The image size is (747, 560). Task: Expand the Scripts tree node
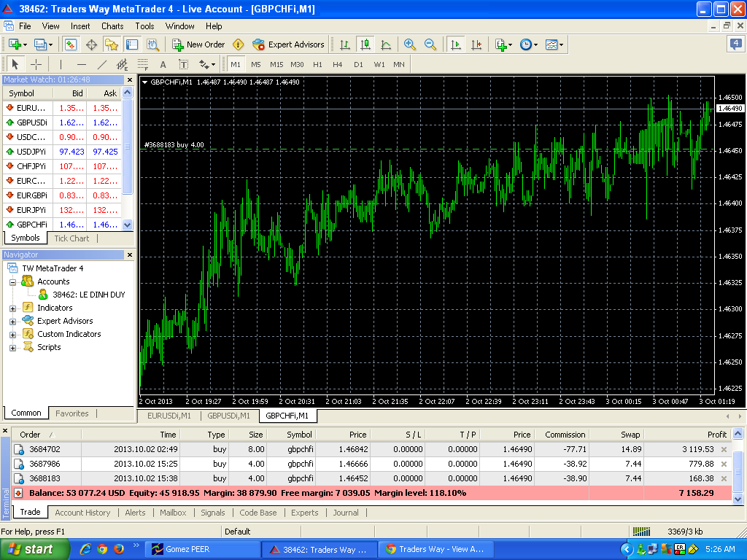click(13, 348)
